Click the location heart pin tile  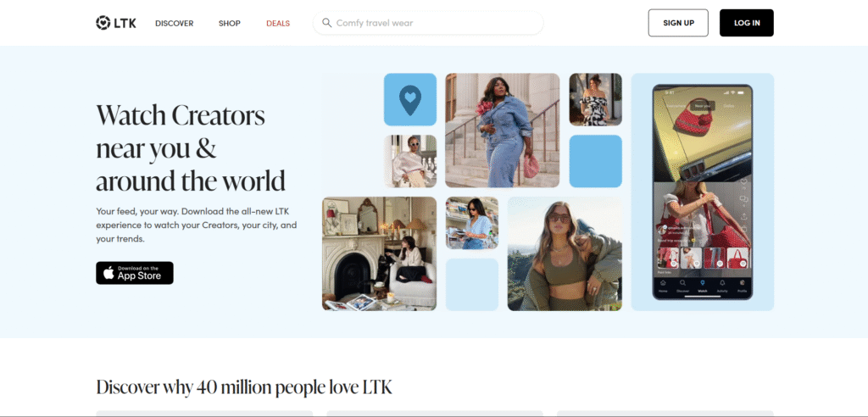(x=410, y=100)
